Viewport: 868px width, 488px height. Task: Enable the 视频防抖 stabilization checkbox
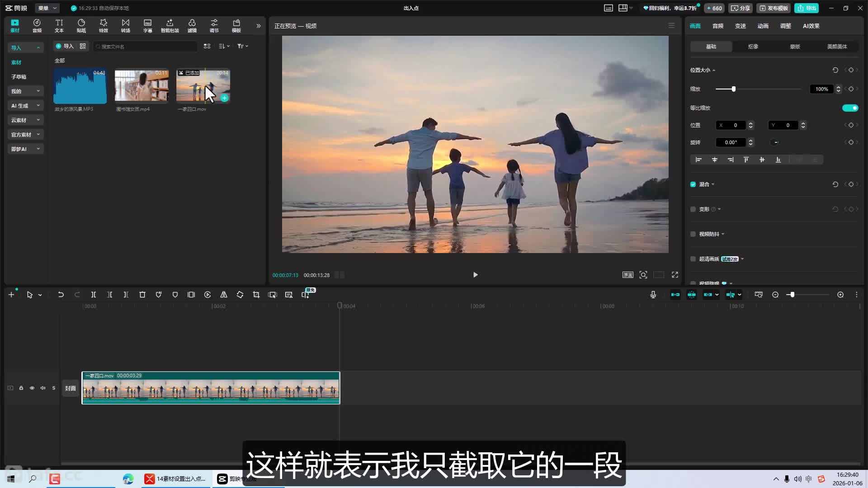click(693, 234)
